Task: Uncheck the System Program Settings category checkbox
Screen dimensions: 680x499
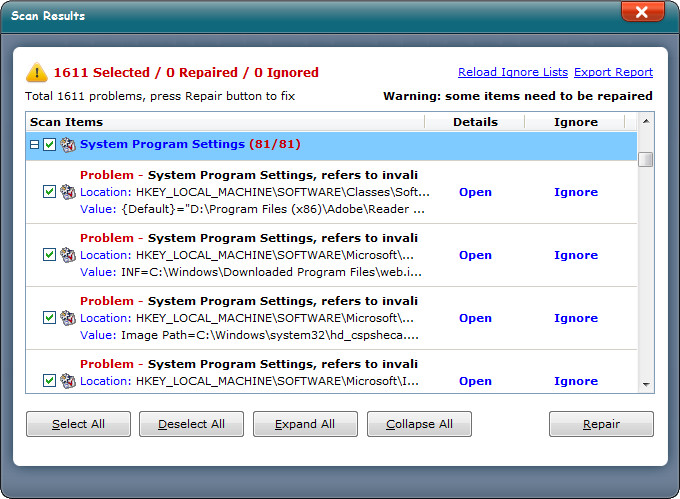Action: [x=49, y=144]
